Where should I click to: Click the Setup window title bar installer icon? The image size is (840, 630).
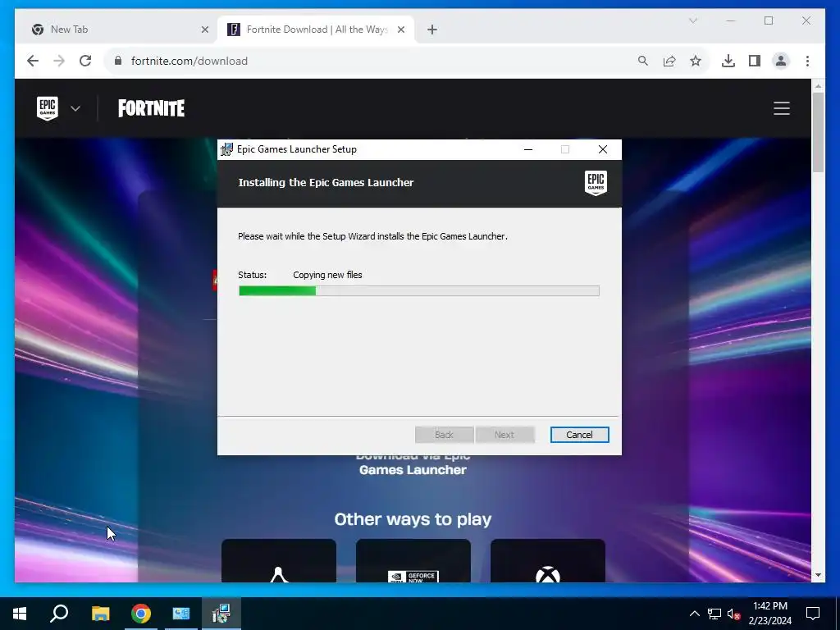pyautogui.click(x=226, y=149)
